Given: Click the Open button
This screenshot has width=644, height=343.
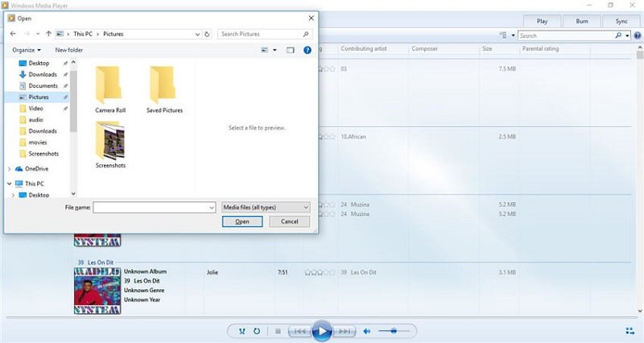Looking at the screenshot, I should (x=242, y=221).
